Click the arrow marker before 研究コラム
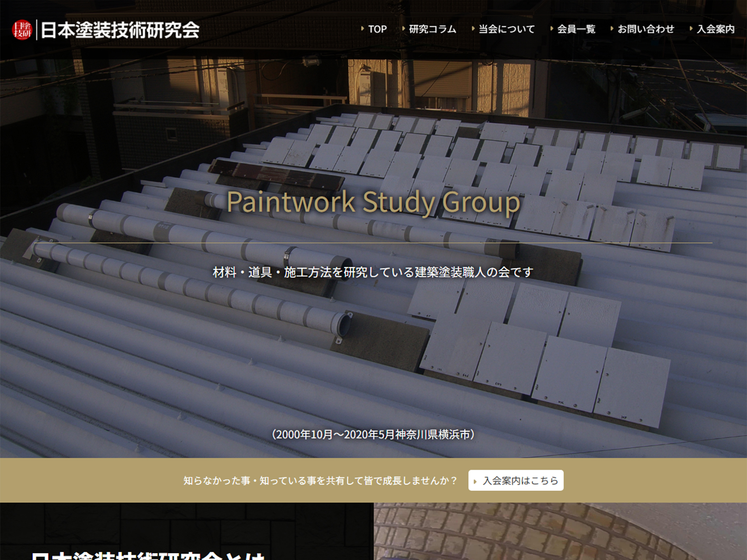This screenshot has width=747, height=560. pos(403,29)
